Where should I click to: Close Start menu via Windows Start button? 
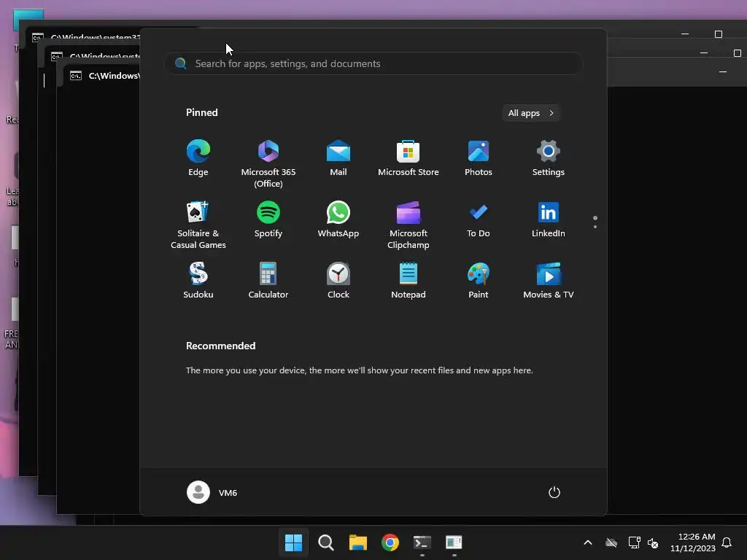[293, 542]
